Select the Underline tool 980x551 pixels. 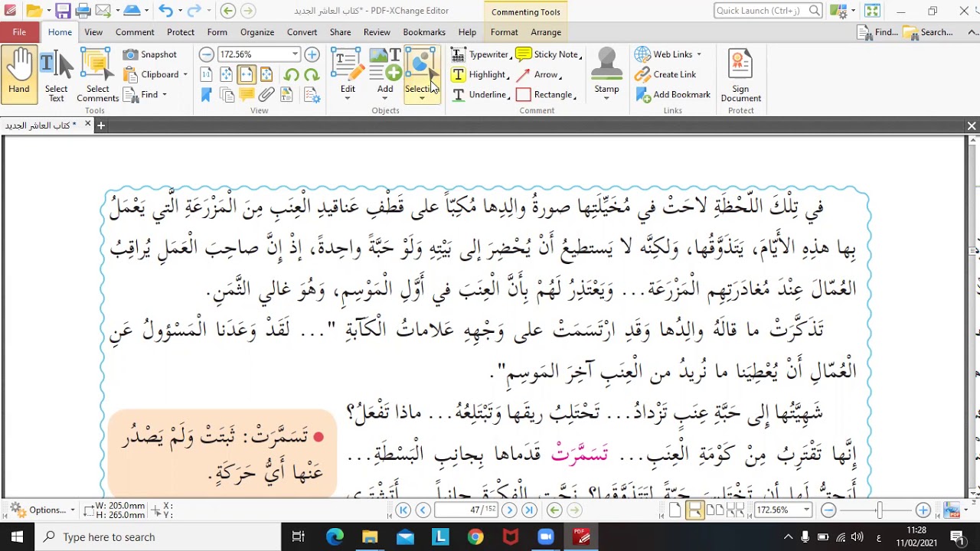(x=480, y=94)
